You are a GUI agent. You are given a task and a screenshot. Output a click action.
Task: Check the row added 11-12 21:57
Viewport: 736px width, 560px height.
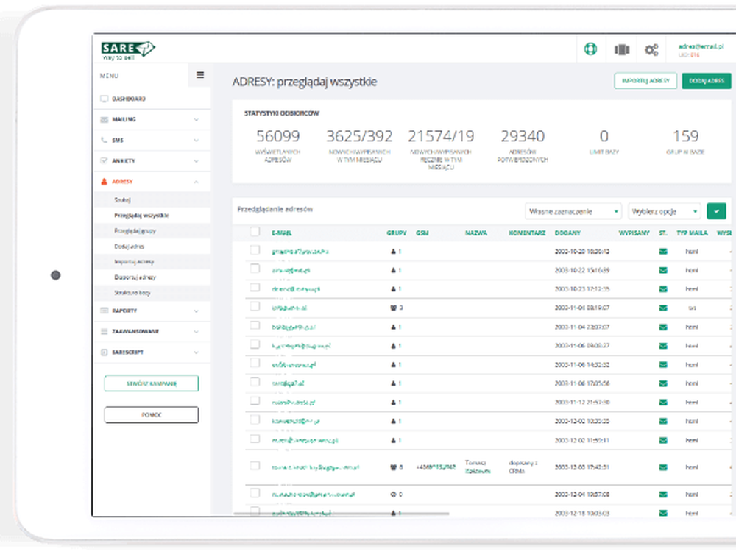click(x=255, y=400)
